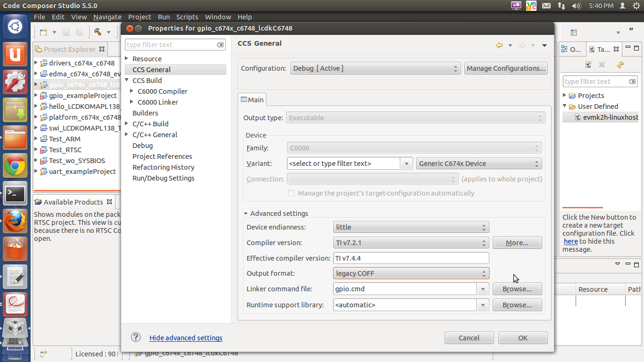Open the Scripts menu
644x362 pixels.
pyautogui.click(x=187, y=16)
